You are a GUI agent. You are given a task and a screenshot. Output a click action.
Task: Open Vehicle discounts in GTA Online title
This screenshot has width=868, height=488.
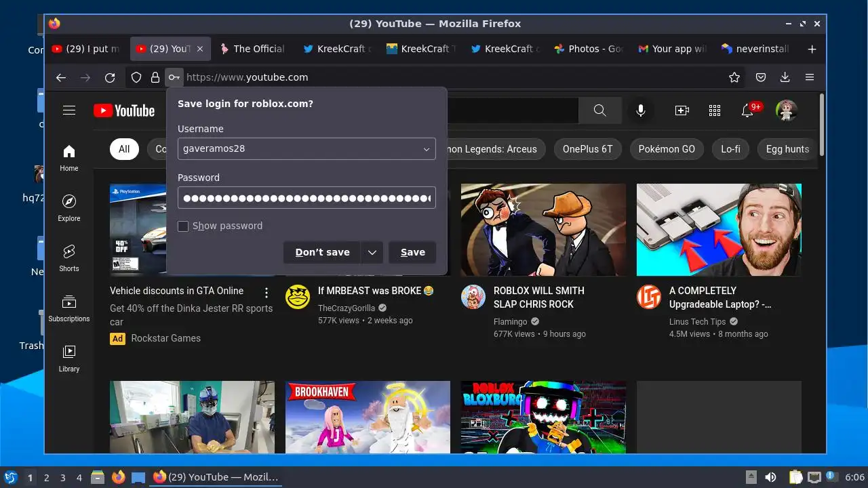click(176, 291)
